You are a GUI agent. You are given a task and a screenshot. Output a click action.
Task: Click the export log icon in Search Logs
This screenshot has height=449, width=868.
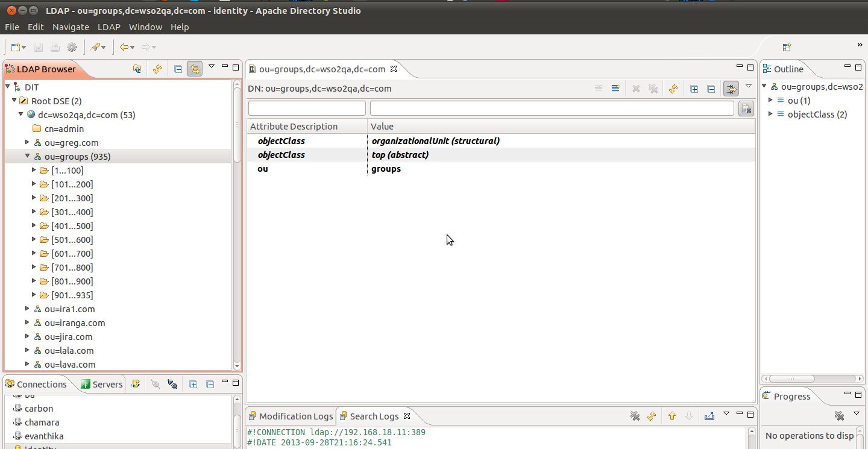[x=709, y=416]
